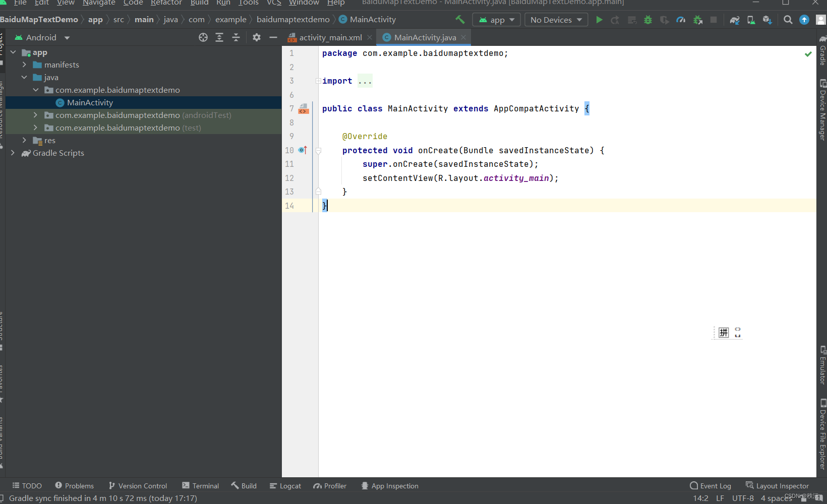Open the No Devices selector dropdown
The width and height of the screenshot is (827, 504).
556,20
